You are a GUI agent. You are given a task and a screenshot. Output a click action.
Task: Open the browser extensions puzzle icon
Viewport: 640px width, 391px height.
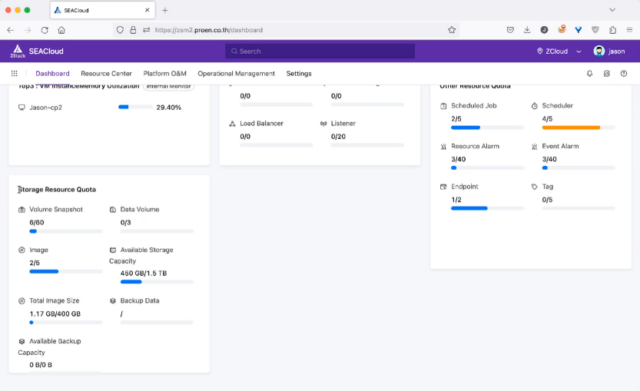pyautogui.click(x=612, y=30)
